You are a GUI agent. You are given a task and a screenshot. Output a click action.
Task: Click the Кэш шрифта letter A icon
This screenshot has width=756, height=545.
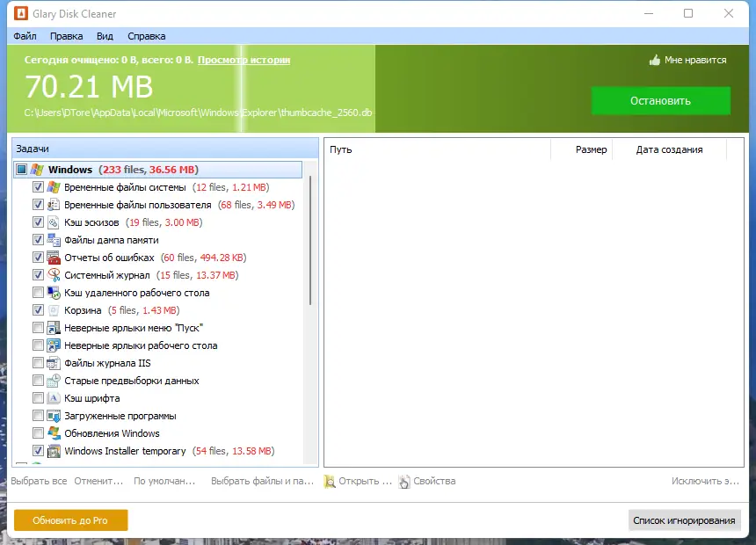coord(54,398)
